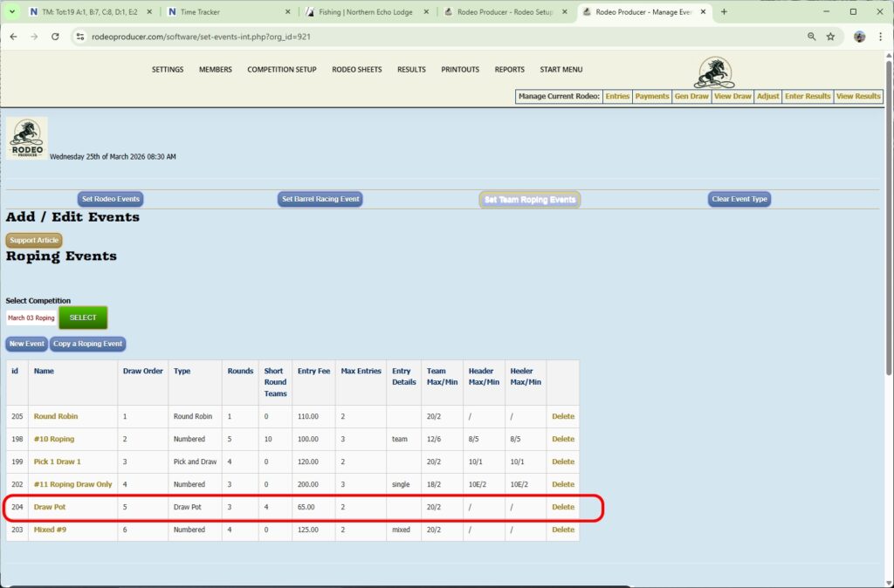Open the Select Competition dropdown
The width and height of the screenshot is (894, 588).
pos(31,318)
